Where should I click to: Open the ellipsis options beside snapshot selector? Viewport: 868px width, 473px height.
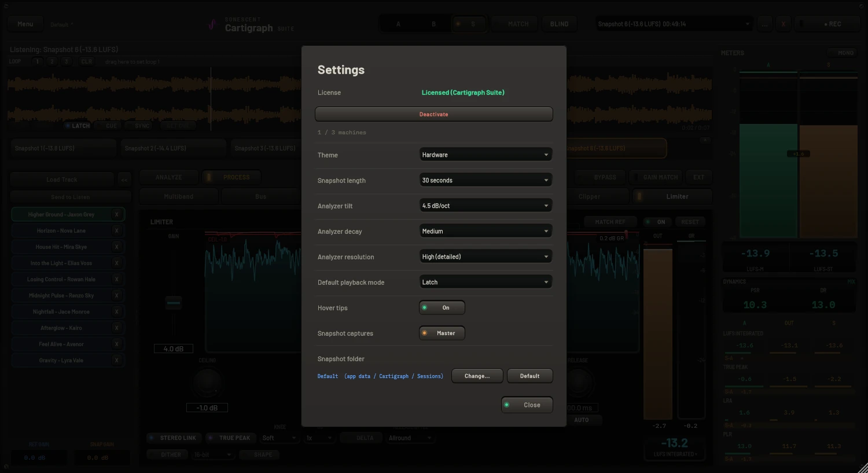pyautogui.click(x=765, y=24)
